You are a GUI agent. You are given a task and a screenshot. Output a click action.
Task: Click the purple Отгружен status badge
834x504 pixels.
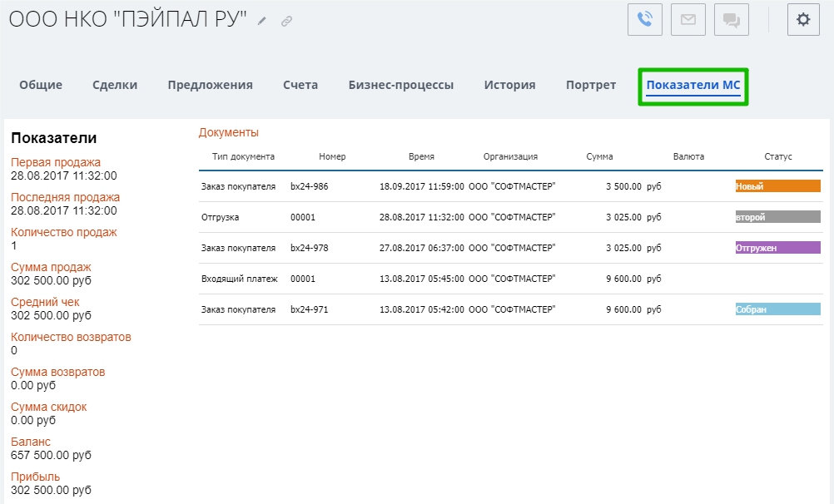(777, 247)
